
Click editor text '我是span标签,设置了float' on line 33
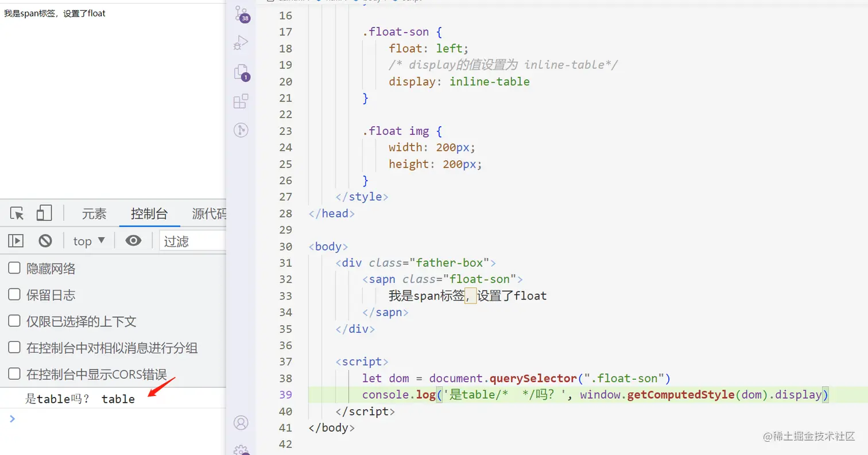tap(468, 296)
